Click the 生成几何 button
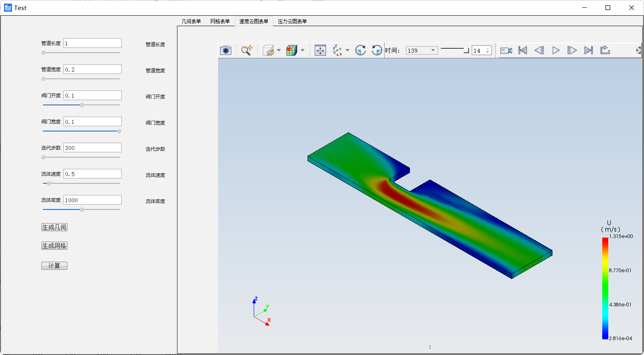The width and height of the screenshot is (644, 355). (x=54, y=227)
